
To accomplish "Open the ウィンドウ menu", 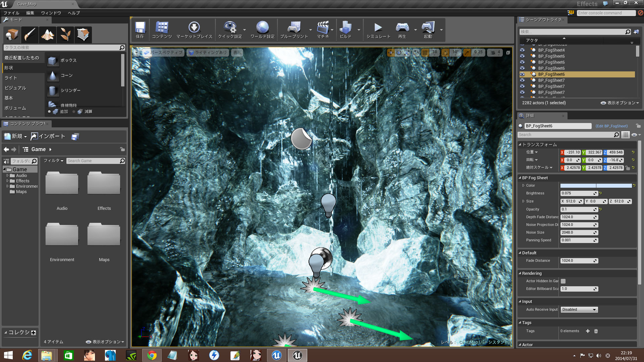I will pyautogui.click(x=51, y=13).
